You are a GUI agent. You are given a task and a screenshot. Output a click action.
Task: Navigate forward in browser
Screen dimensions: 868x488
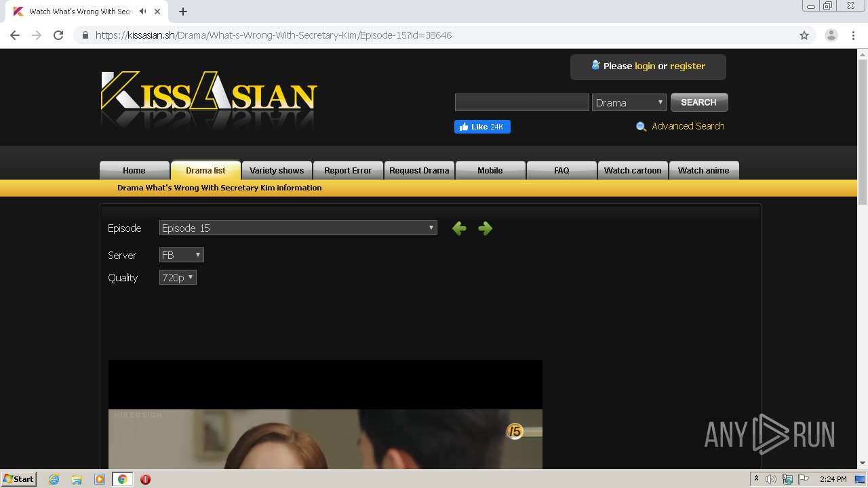[37, 35]
